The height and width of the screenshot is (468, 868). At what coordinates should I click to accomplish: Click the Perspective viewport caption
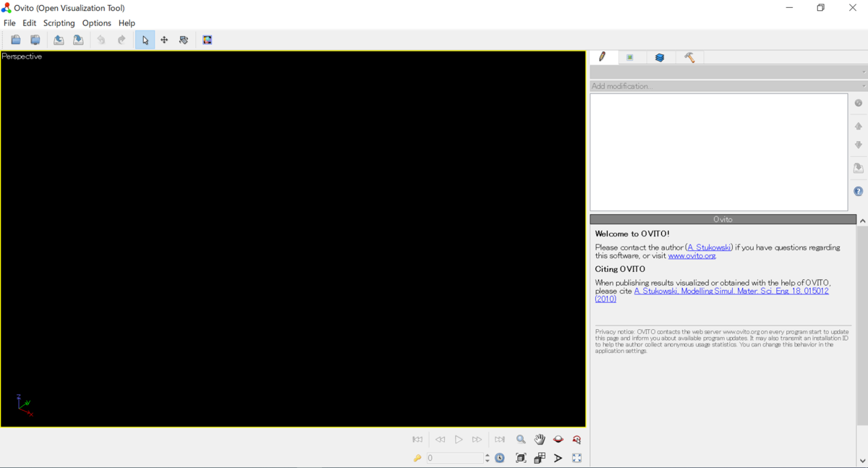tap(22, 56)
